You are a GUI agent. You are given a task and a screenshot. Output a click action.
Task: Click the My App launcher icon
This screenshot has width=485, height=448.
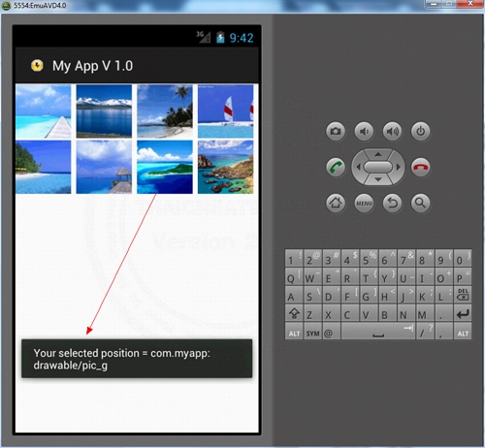(x=37, y=65)
